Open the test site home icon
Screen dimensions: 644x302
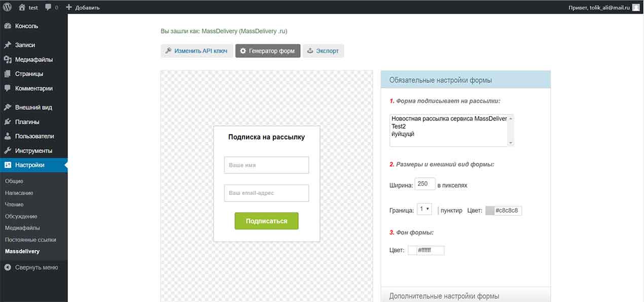(x=22, y=8)
